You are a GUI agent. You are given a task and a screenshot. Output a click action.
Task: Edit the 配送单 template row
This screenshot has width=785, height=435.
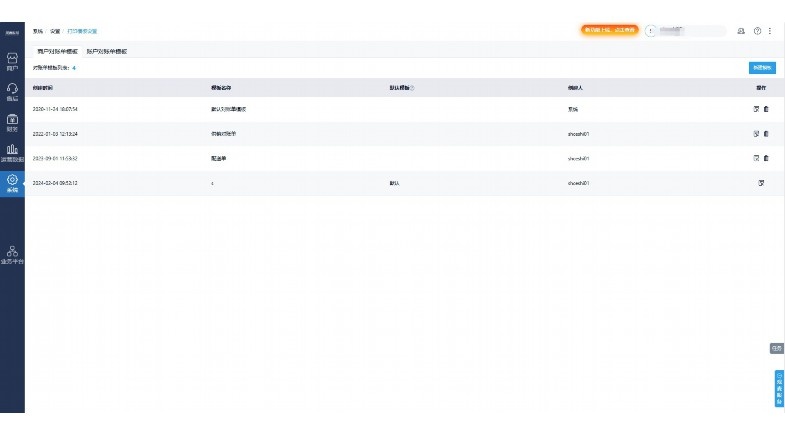[756, 158]
